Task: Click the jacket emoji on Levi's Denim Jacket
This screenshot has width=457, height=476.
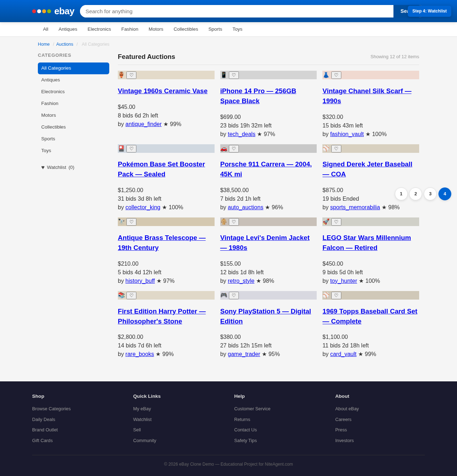Action: [224, 222]
